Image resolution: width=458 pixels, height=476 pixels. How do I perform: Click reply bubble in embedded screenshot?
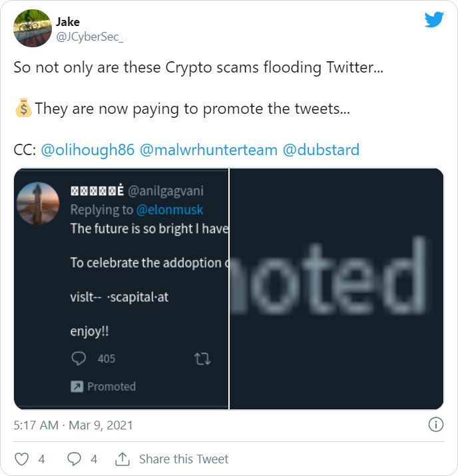click(x=79, y=359)
